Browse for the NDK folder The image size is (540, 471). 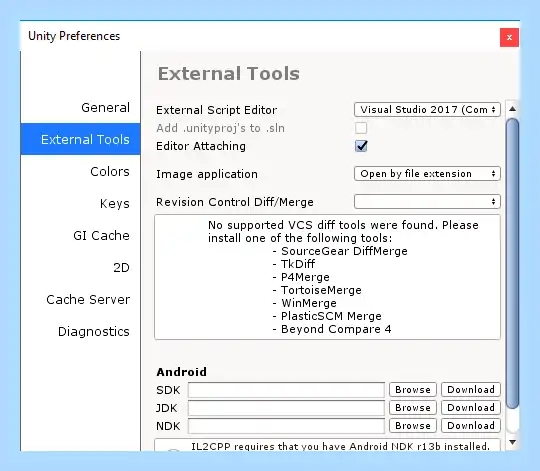(x=413, y=426)
